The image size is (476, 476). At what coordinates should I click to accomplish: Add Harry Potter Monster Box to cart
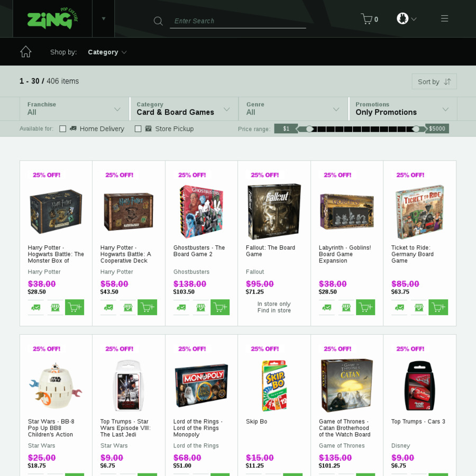tap(75, 307)
